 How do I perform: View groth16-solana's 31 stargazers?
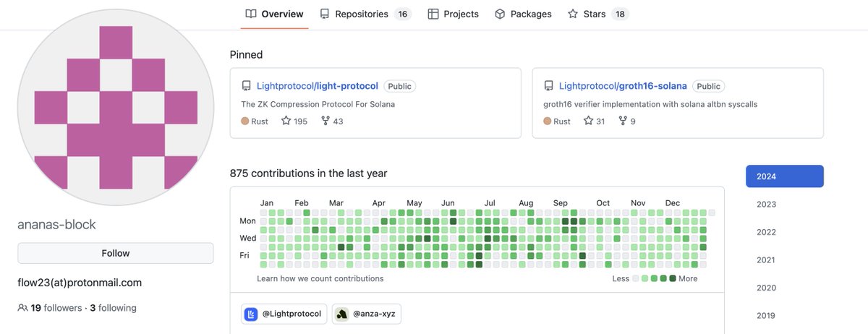[x=595, y=121]
